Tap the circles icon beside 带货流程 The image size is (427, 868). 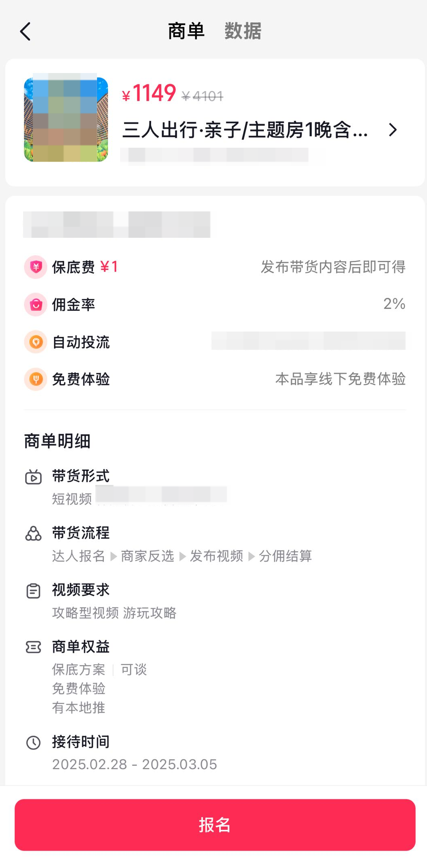pos(33,534)
